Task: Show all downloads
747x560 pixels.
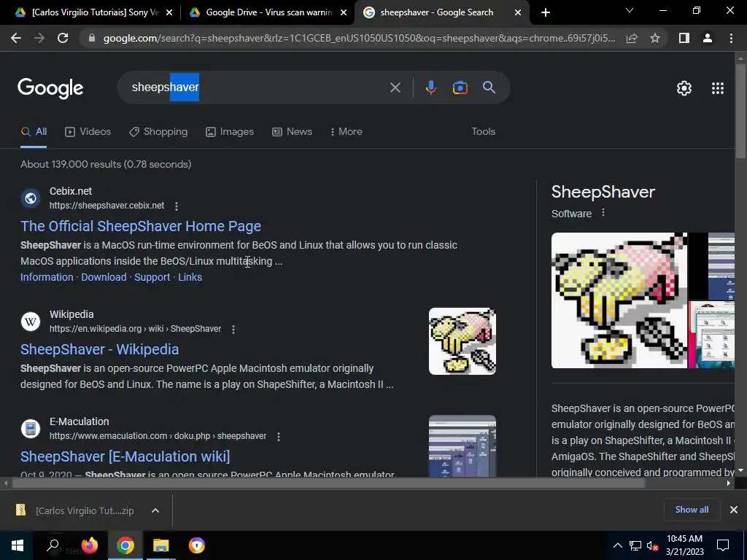Action: [x=692, y=510]
